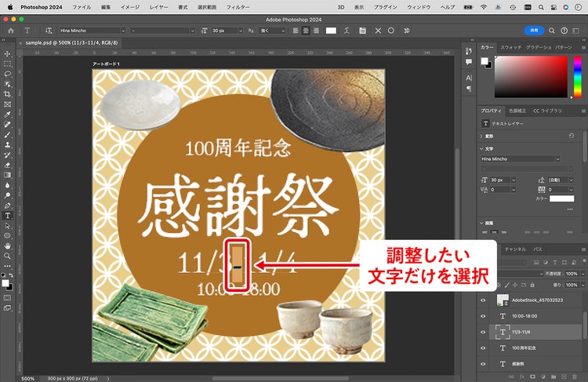Select the Clone Stamp tool
Image resolution: width=588 pixels, height=382 pixels.
tap(8, 145)
